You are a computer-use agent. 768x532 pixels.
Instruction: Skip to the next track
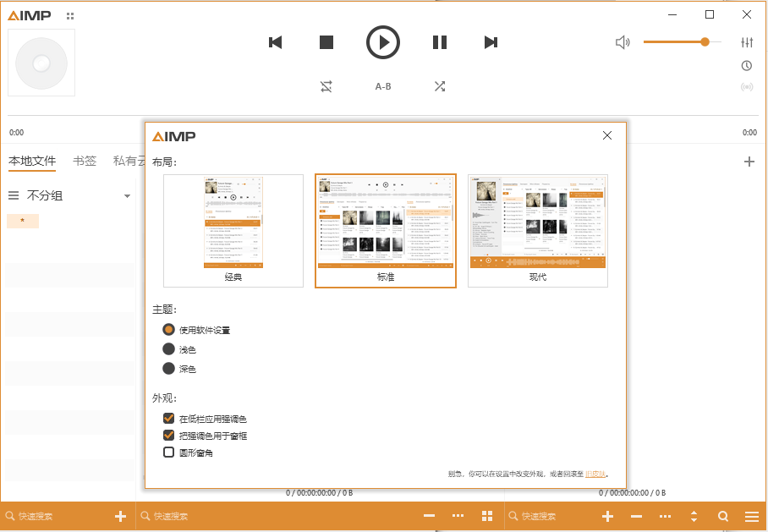coord(491,41)
